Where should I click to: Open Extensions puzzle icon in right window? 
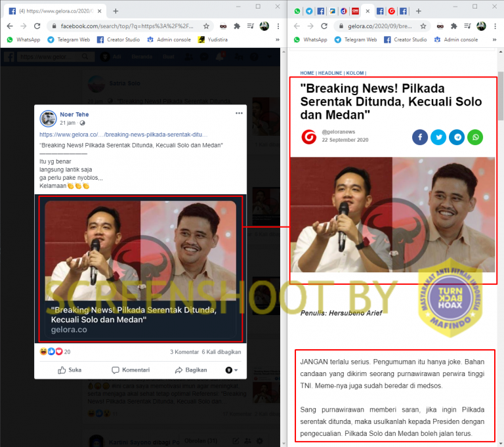(454, 26)
